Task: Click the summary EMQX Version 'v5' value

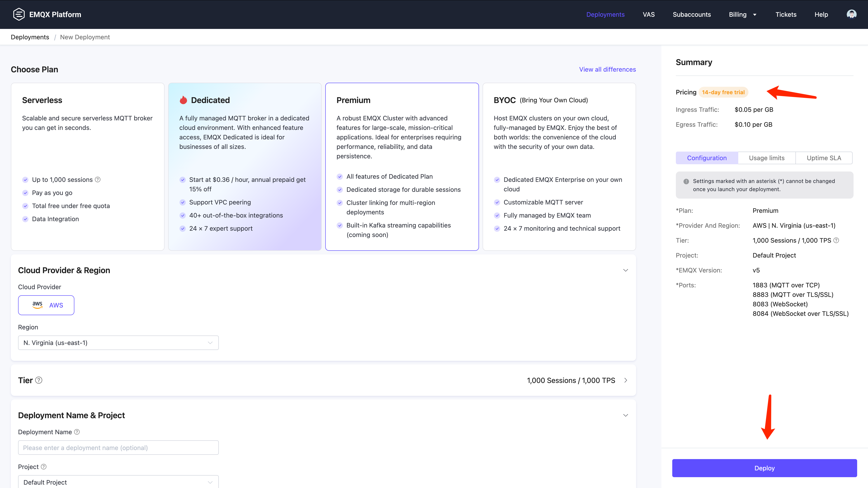Action: [756, 270]
